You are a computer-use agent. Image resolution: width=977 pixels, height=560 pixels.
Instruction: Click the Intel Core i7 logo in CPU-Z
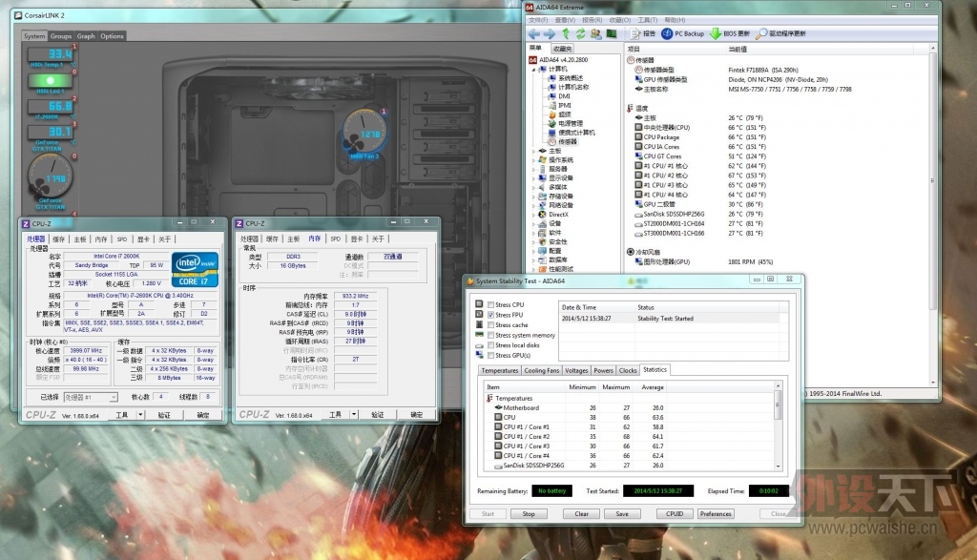195,269
